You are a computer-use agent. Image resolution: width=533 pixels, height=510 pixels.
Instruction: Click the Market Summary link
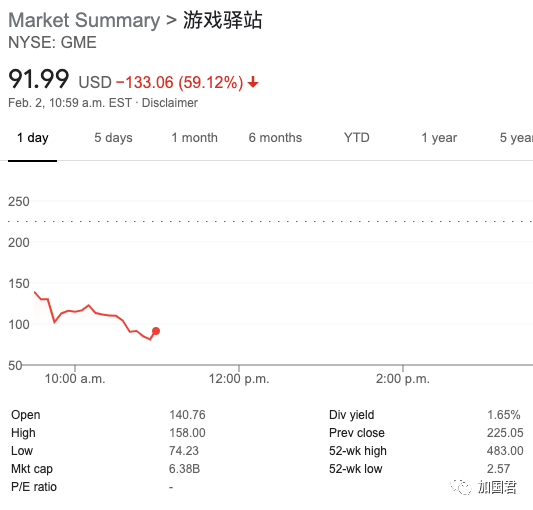click(x=84, y=20)
